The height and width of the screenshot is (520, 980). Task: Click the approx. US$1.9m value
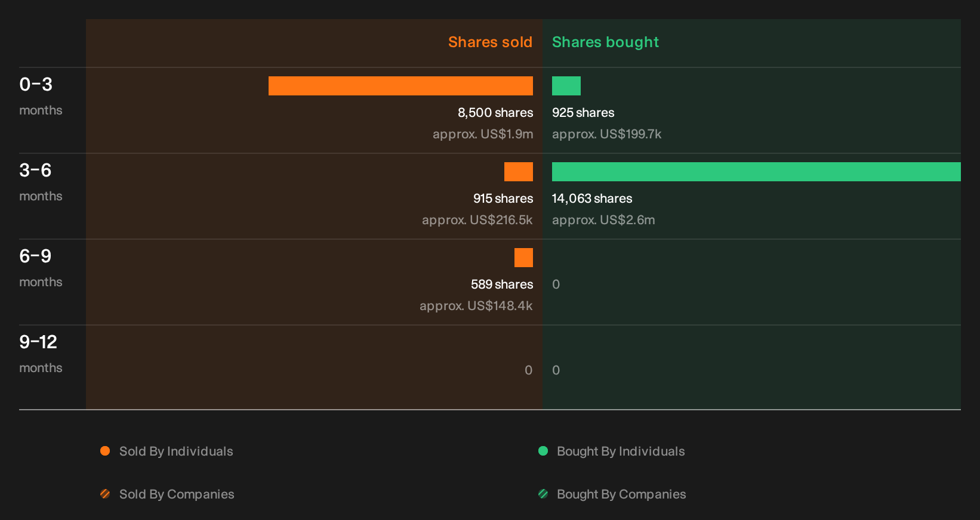point(483,134)
